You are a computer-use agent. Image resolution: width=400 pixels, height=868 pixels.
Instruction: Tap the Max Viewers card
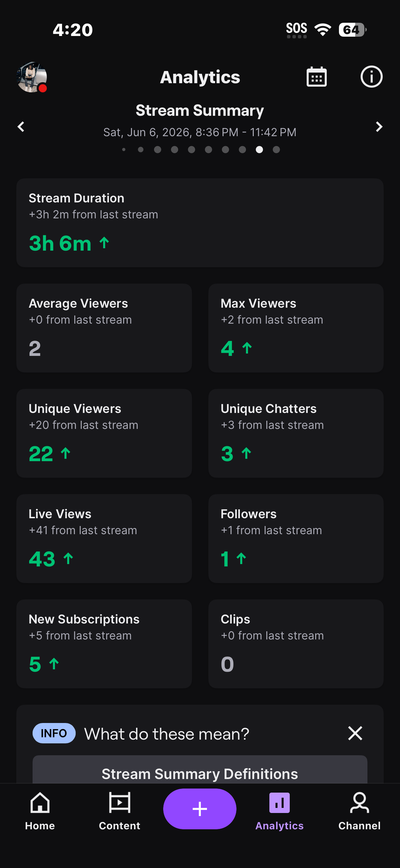click(296, 328)
